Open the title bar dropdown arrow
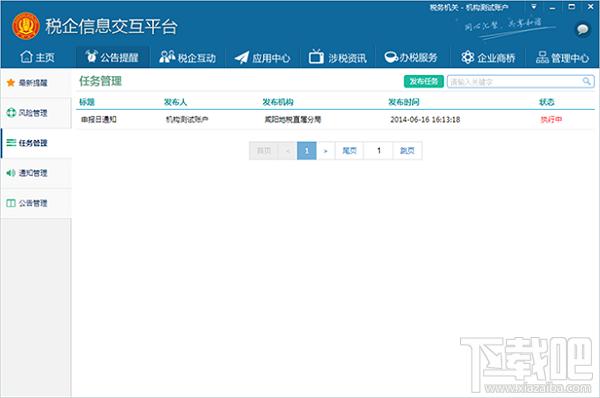This screenshot has height=398, width=600. 534,7
